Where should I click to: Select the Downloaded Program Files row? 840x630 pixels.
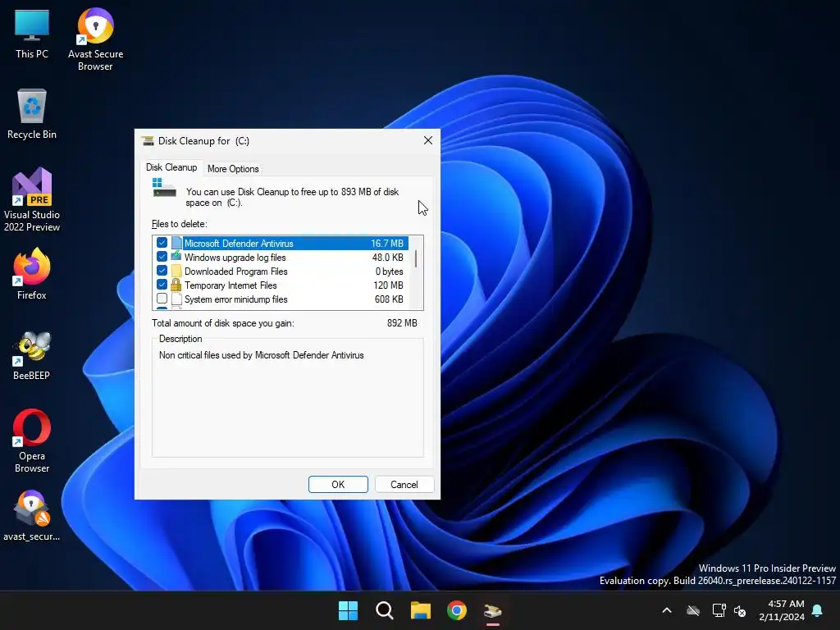pyautogui.click(x=281, y=271)
